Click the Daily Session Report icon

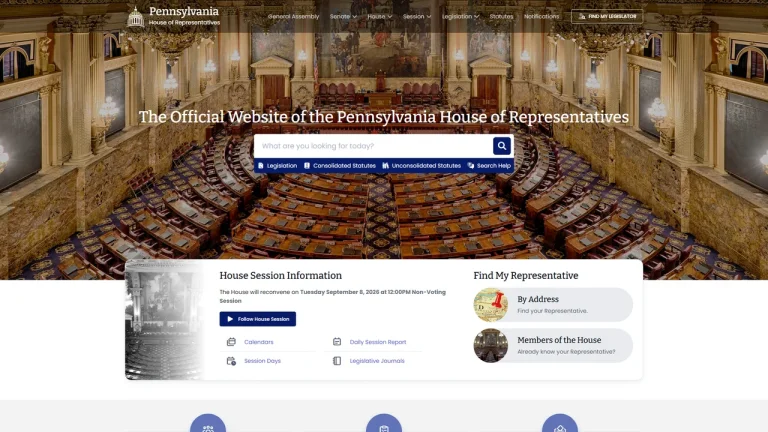[337, 342]
